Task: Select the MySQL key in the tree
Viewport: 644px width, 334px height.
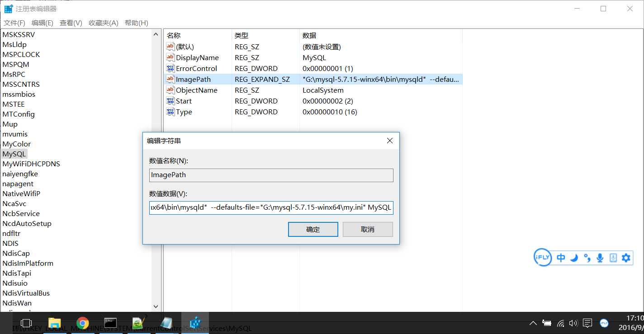Action: 14,154
